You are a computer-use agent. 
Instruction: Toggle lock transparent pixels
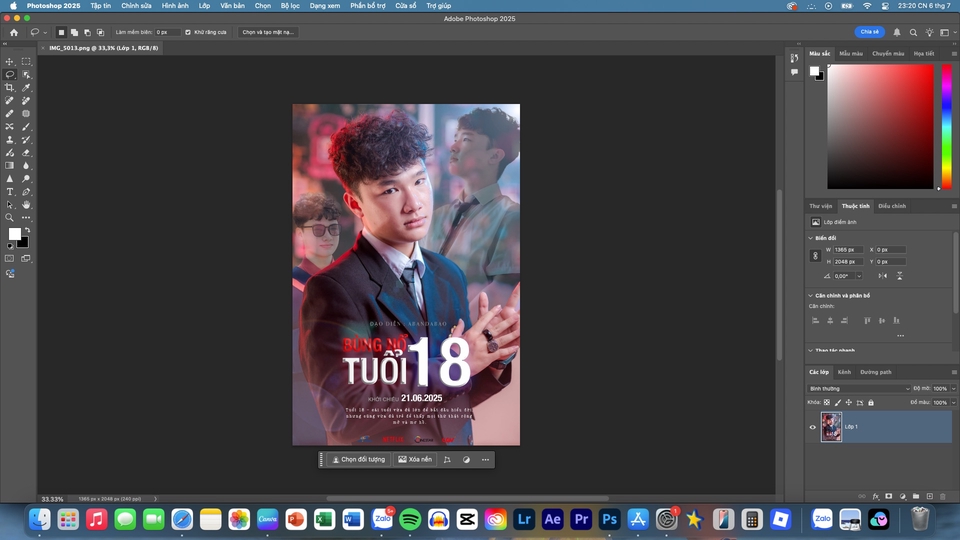tap(827, 403)
